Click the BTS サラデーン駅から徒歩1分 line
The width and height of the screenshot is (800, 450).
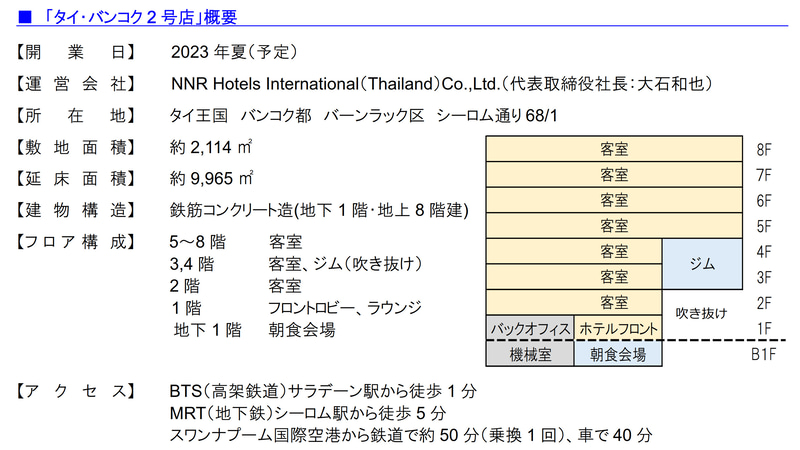pos(323,391)
